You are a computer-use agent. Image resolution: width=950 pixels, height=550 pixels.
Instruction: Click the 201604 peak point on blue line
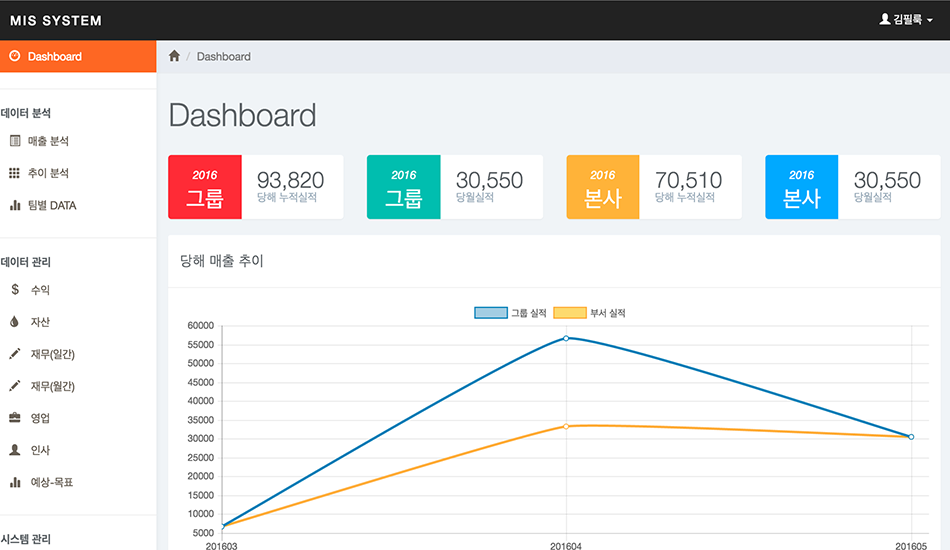pyautogui.click(x=566, y=338)
